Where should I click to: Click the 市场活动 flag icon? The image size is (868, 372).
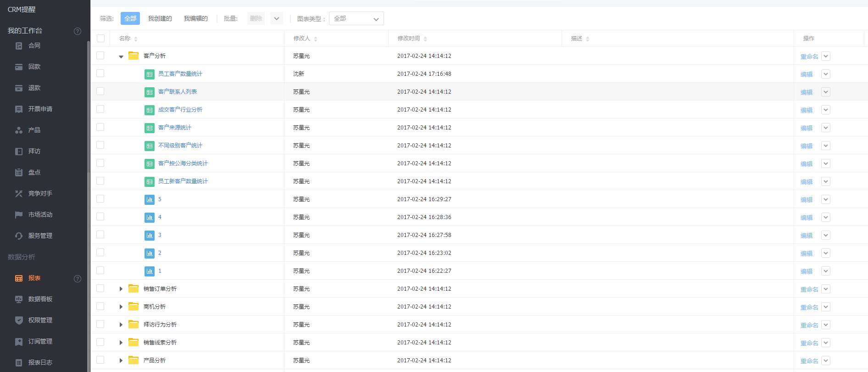click(x=19, y=215)
